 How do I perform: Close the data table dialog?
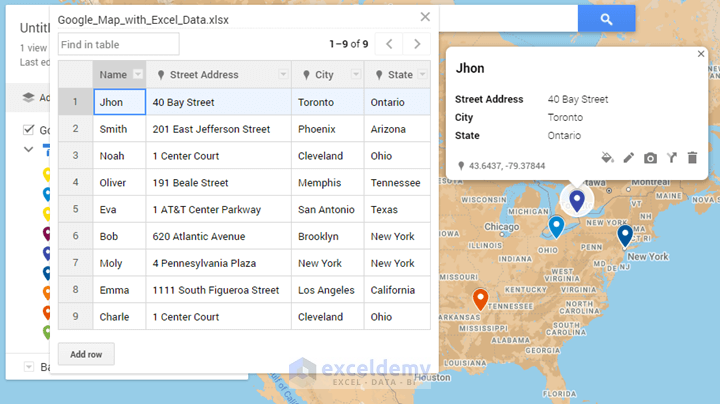[425, 17]
